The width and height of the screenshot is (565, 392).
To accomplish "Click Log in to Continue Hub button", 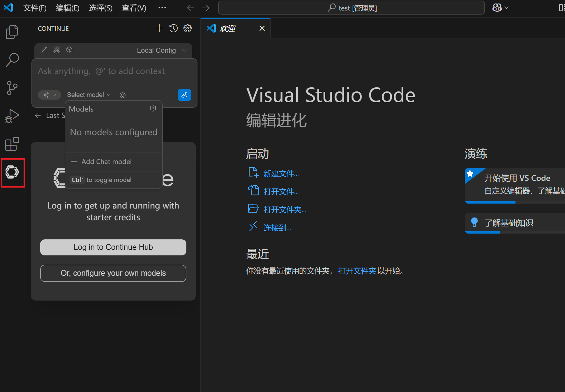I will (113, 247).
